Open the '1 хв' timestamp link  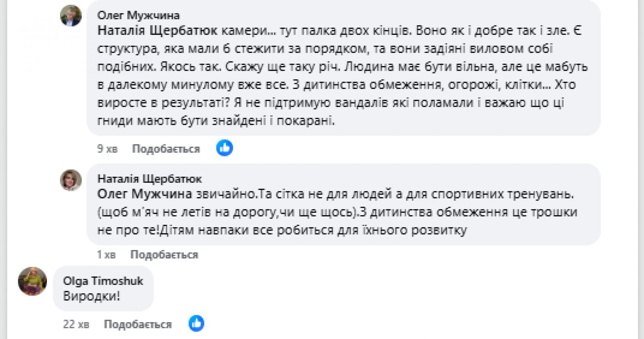pyautogui.click(x=106, y=255)
